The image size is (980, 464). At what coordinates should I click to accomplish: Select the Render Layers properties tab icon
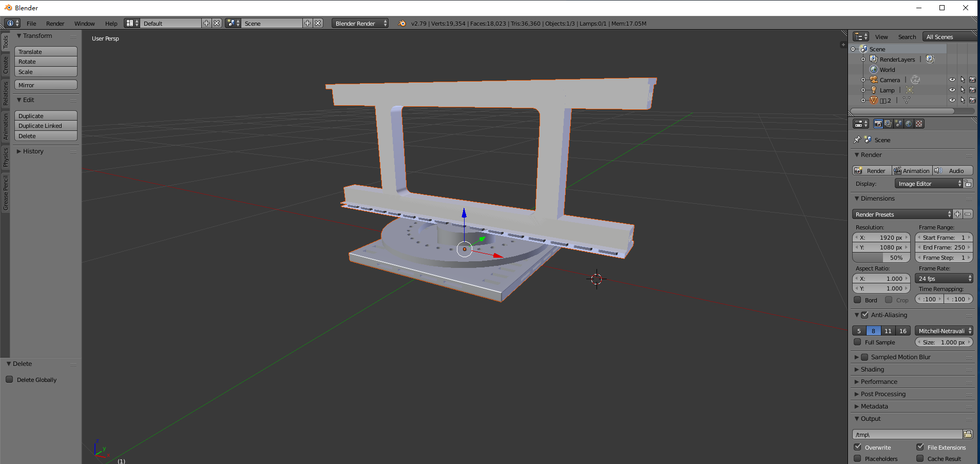coord(887,123)
